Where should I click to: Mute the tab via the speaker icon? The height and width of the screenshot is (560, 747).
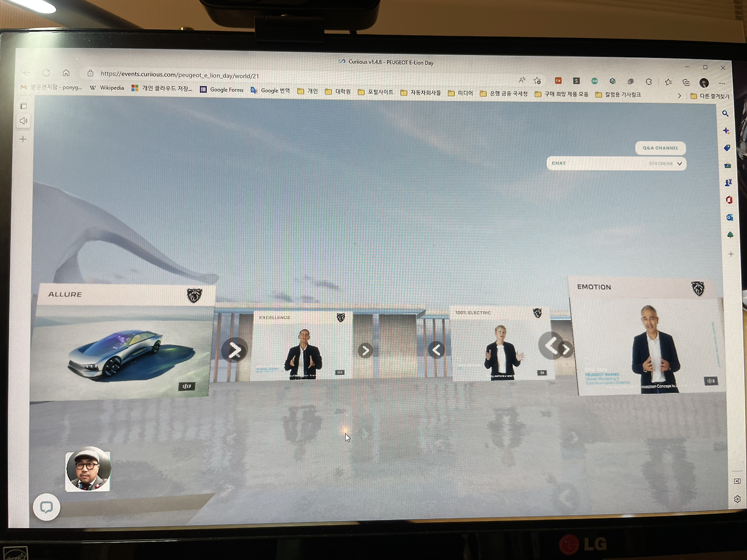coord(23,121)
